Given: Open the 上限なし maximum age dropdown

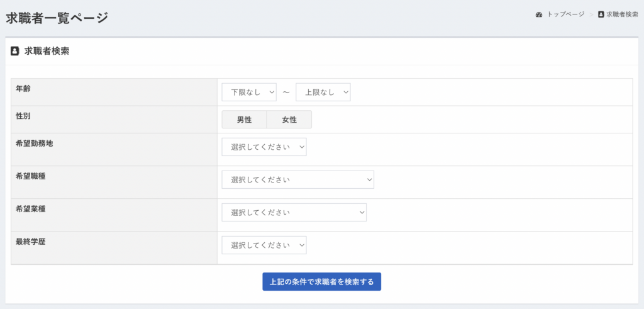Looking at the screenshot, I should coord(323,92).
